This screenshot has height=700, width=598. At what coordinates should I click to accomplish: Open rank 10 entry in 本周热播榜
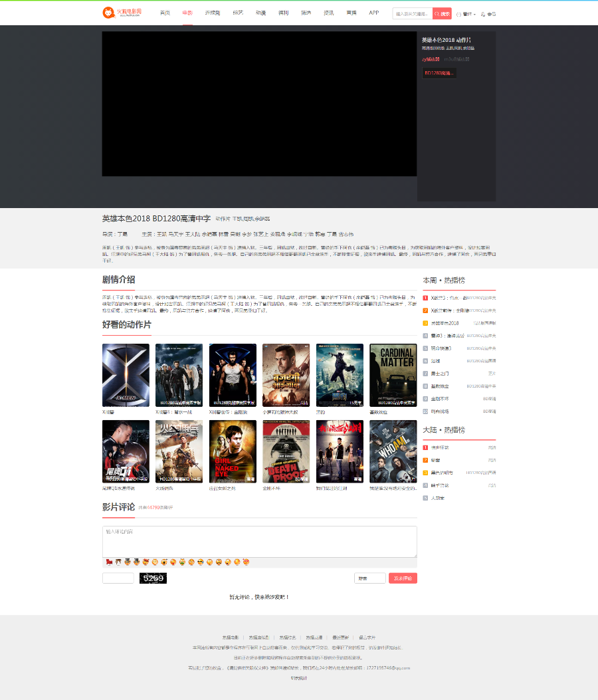(459, 411)
